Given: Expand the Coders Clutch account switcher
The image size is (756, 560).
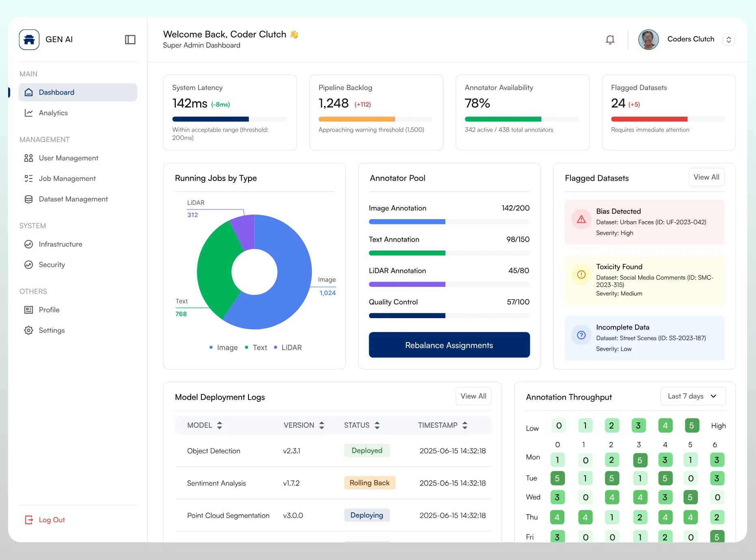Looking at the screenshot, I should (729, 39).
